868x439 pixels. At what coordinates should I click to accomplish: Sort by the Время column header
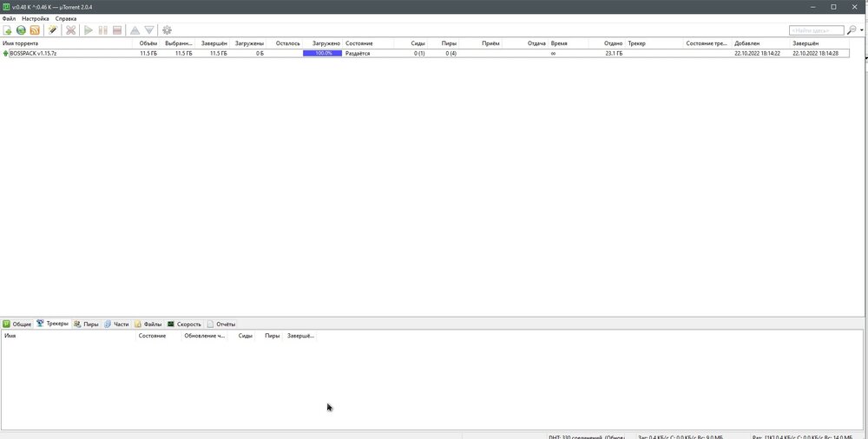[569, 43]
